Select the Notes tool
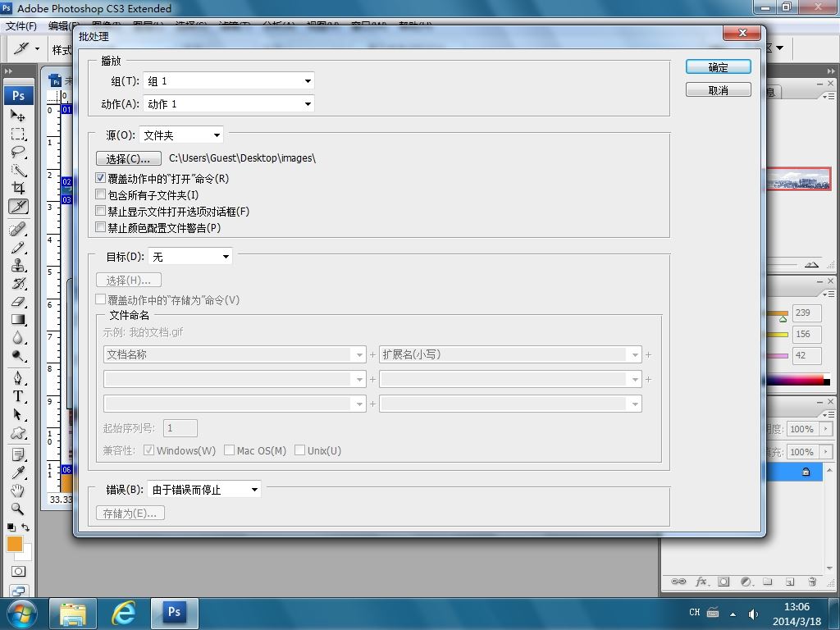This screenshot has width=840, height=630. pos(18,454)
